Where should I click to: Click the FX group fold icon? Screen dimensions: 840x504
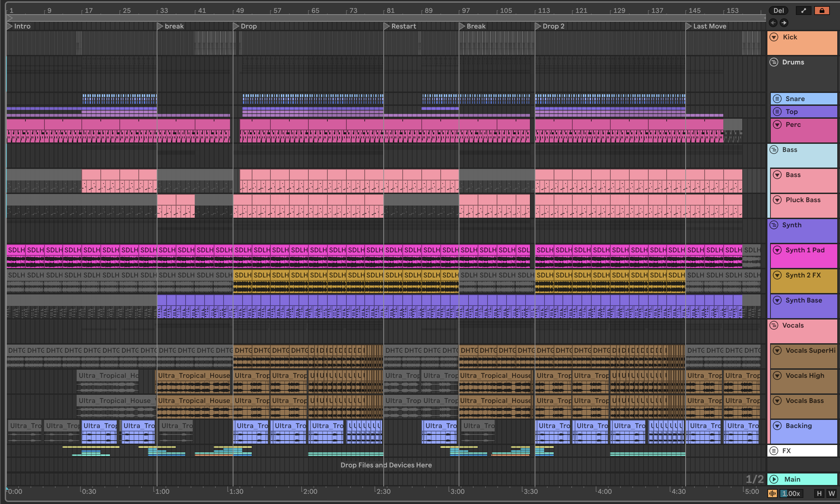click(774, 451)
